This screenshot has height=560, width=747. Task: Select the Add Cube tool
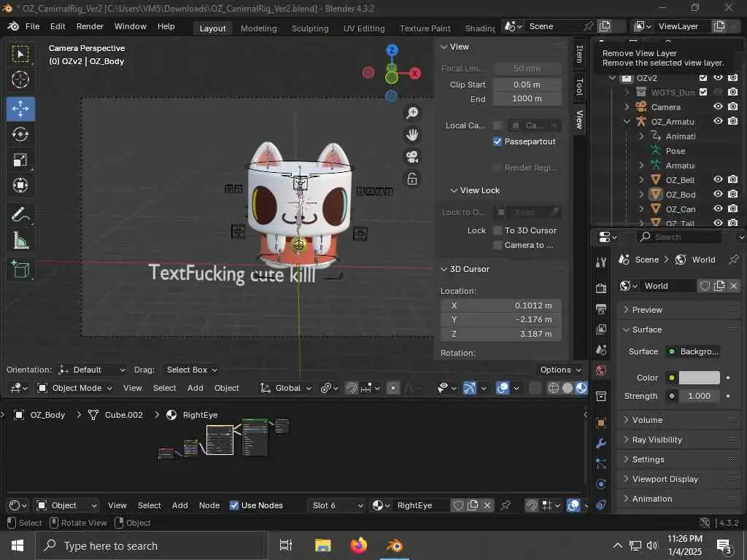[20, 270]
